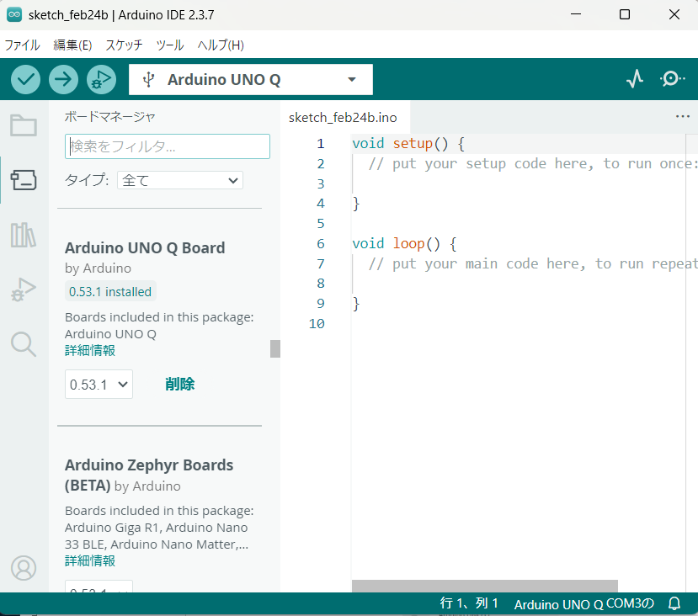Open the Serial Monitor
This screenshot has width=698, height=616.
click(672, 79)
